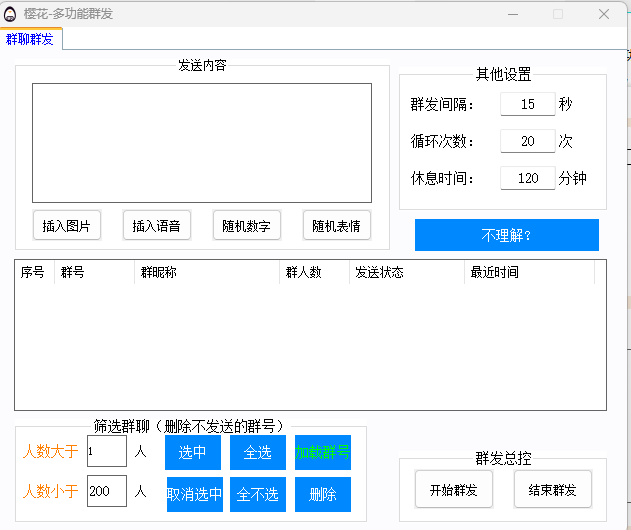Set the 人数小于 maximum value field
The width and height of the screenshot is (631, 530).
click(107, 491)
